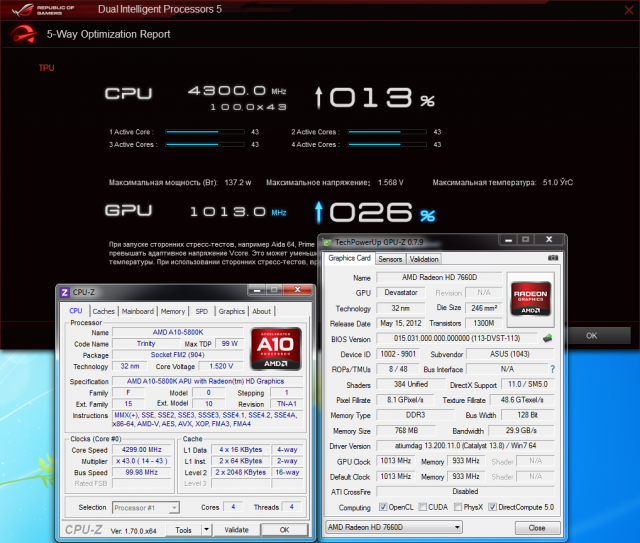This screenshot has height=543, width=640.
Task: Click the BIOS Version field in GPU-Z
Action: click(x=457, y=338)
